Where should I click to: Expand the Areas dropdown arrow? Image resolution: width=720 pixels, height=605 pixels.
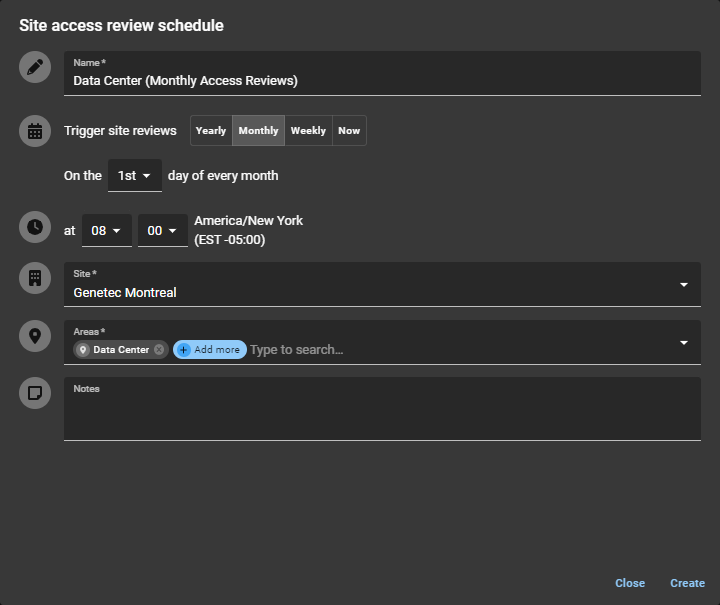click(684, 343)
